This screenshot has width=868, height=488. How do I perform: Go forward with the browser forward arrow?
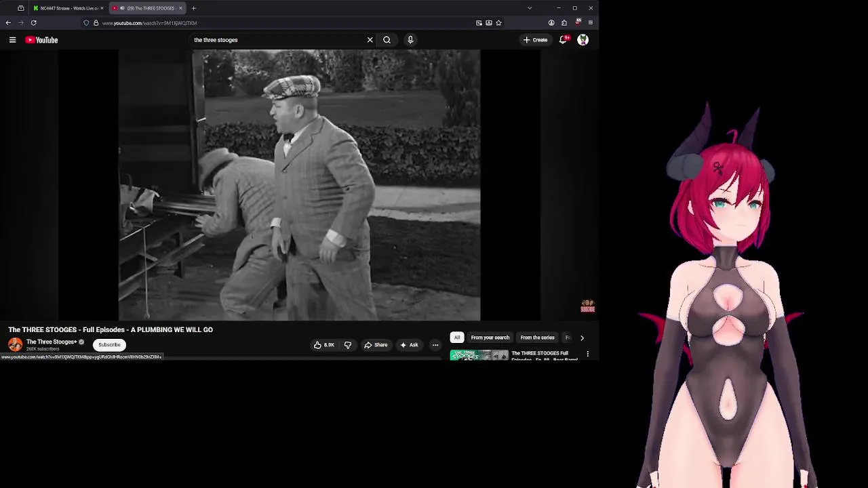tap(21, 23)
